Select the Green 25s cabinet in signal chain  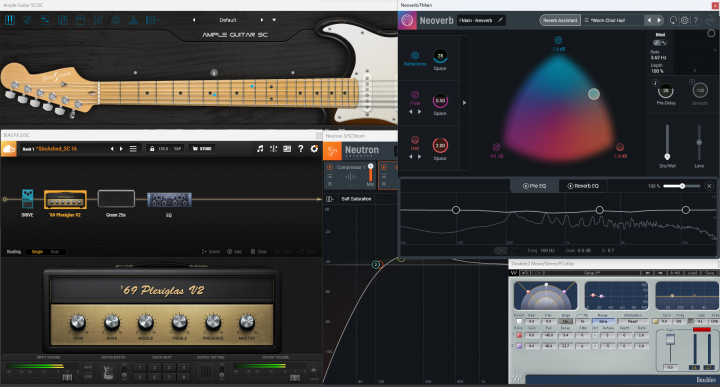[x=116, y=199]
